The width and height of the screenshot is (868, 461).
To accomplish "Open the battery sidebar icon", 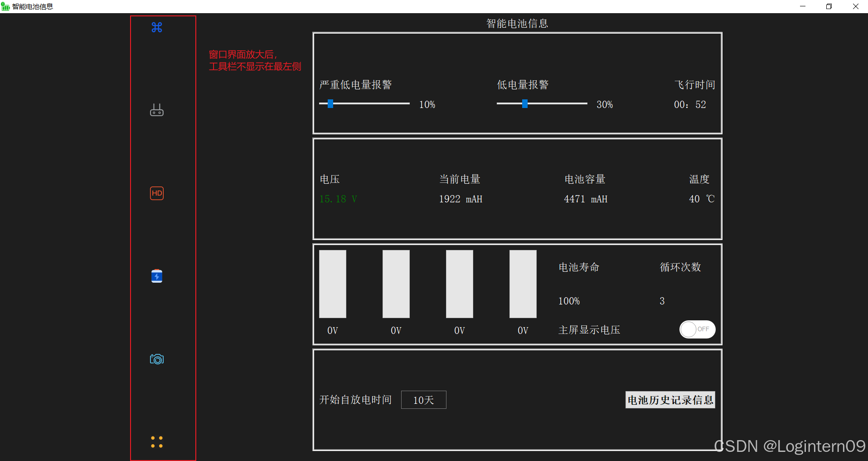I will click(x=157, y=276).
